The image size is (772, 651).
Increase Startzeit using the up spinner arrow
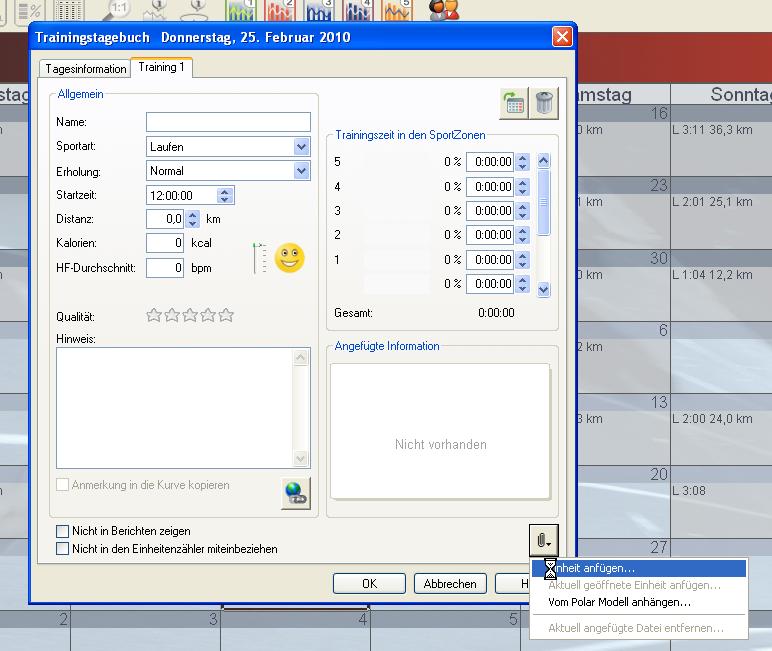[225, 191]
